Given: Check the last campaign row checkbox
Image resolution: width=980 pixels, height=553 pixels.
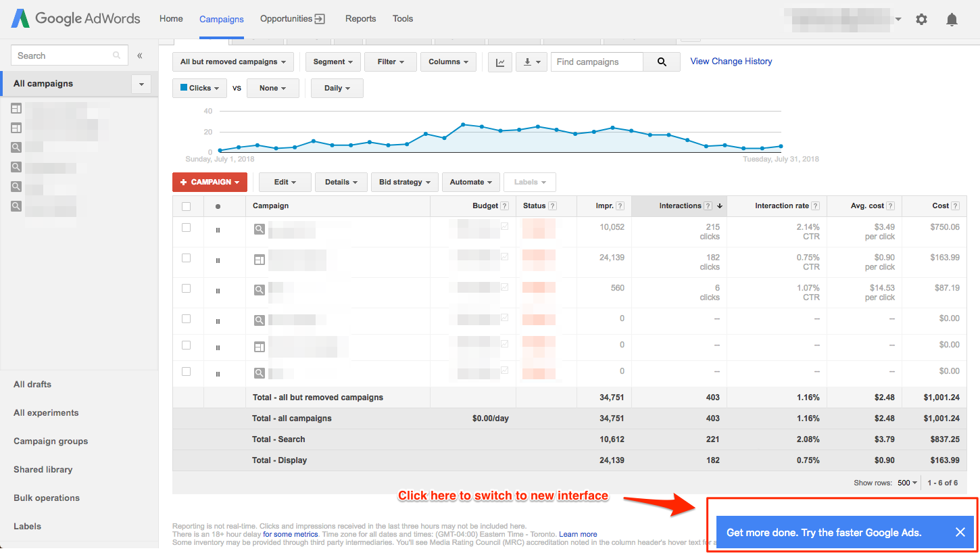Looking at the screenshot, I should click(x=187, y=371).
